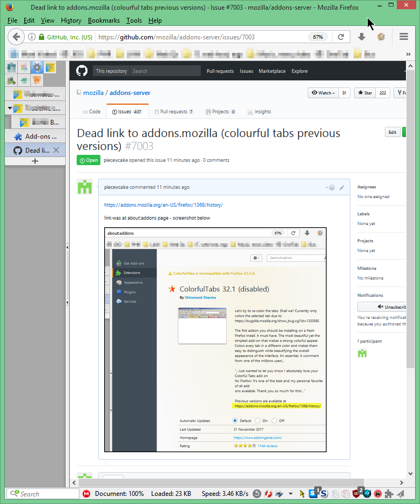Click the red M icon in status bar
The height and width of the screenshot is (504, 420).
(86, 494)
